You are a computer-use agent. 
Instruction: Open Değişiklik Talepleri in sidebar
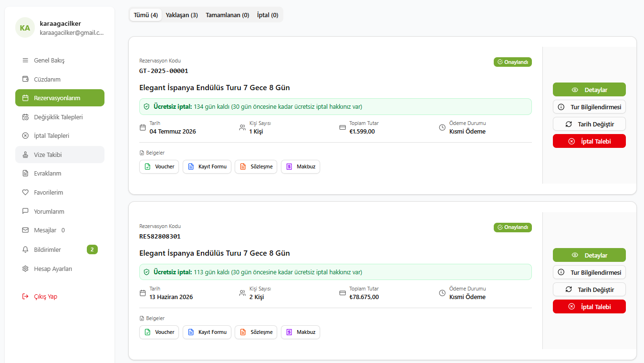(x=58, y=117)
